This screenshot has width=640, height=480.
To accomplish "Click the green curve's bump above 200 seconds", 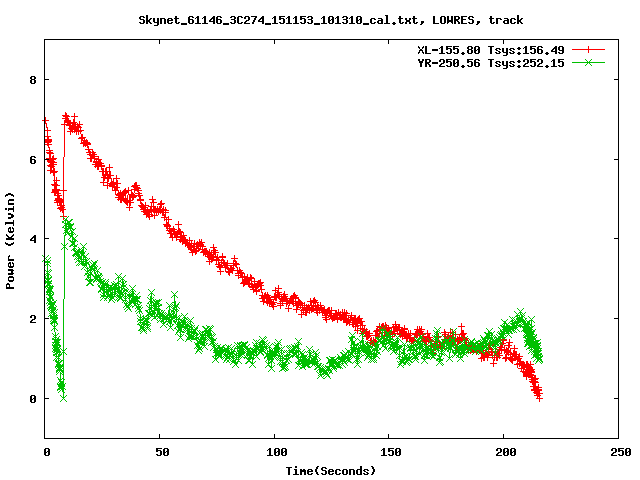I will [x=520, y=316].
